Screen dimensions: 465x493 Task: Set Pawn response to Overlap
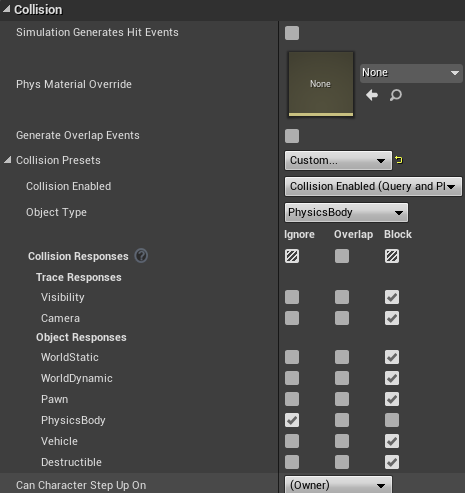[342, 399]
